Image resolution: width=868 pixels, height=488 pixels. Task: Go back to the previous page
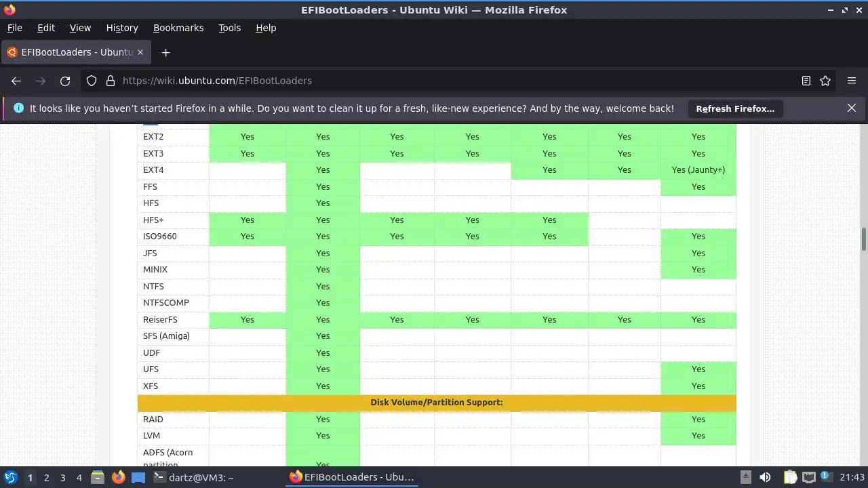pos(16,81)
